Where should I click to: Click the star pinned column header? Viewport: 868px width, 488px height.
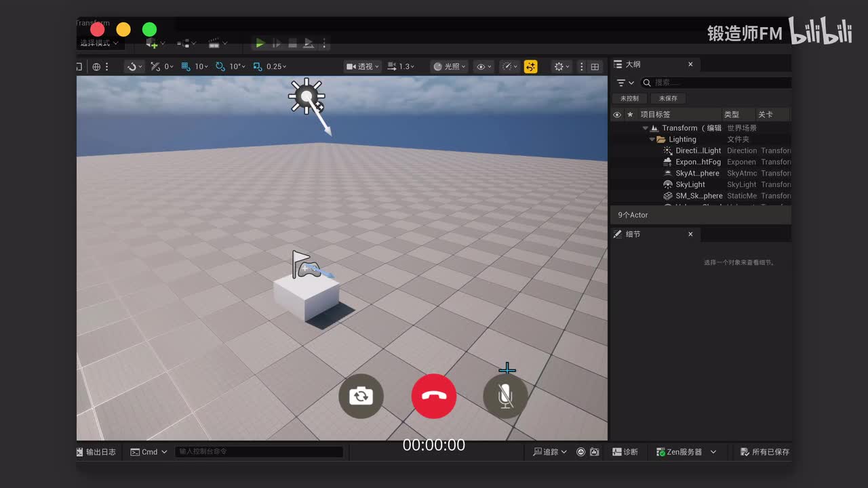pyautogui.click(x=630, y=115)
